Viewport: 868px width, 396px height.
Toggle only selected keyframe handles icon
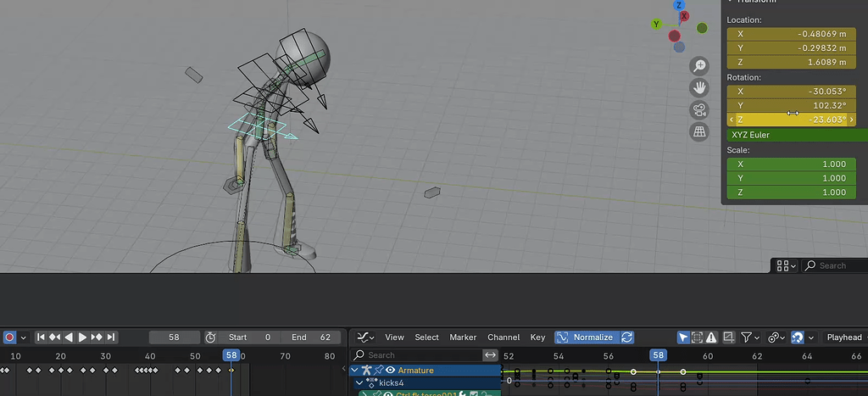pyautogui.click(x=698, y=337)
